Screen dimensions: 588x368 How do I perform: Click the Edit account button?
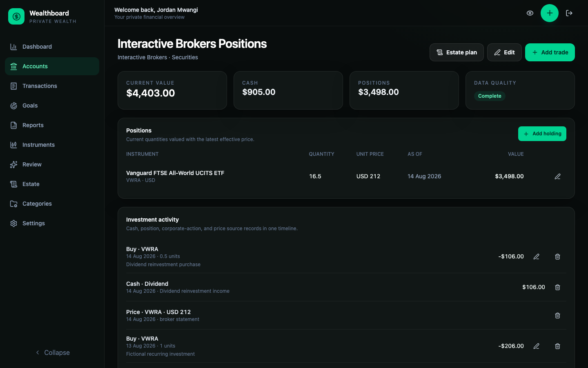504,52
